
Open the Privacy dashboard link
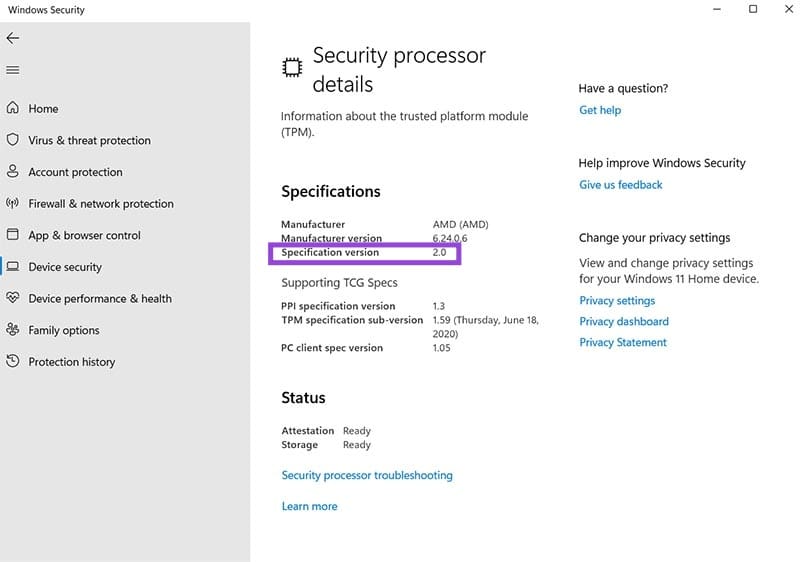pos(624,322)
